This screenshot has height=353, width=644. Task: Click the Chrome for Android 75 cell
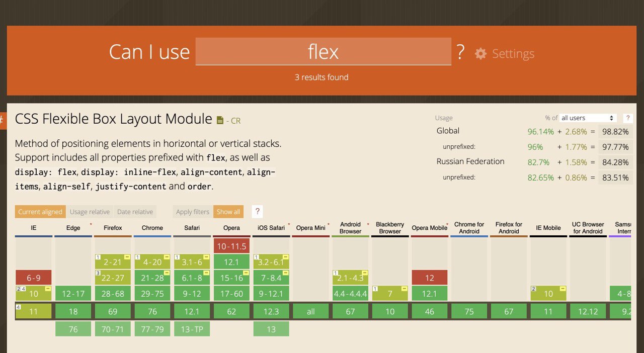click(469, 311)
